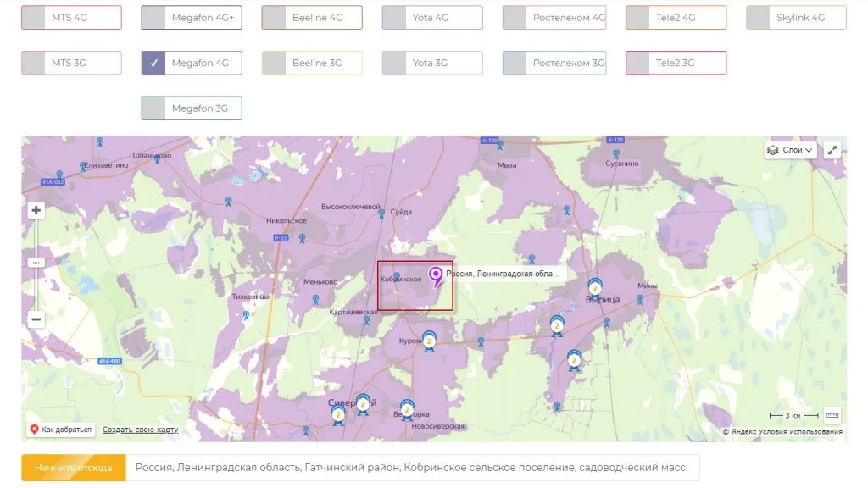Select the purple location pin marker

[x=437, y=277]
